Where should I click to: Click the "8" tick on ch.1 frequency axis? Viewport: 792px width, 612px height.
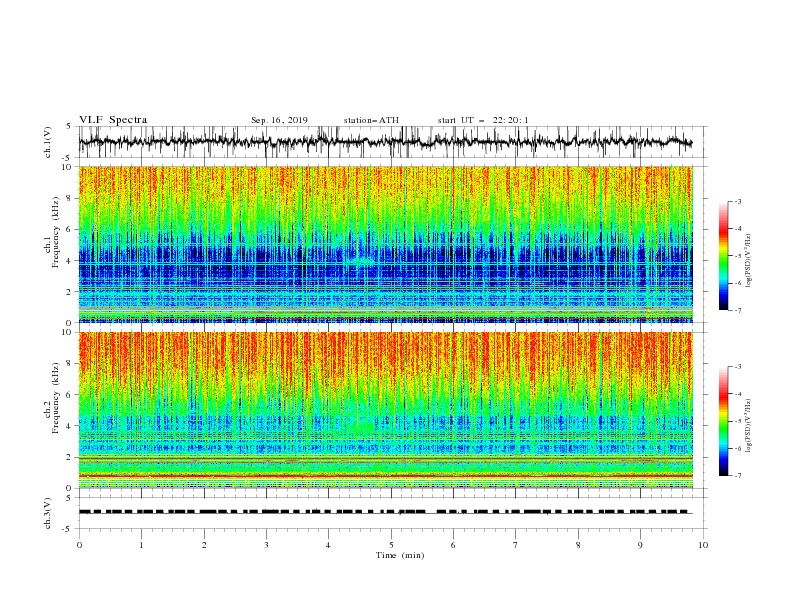click(x=70, y=198)
